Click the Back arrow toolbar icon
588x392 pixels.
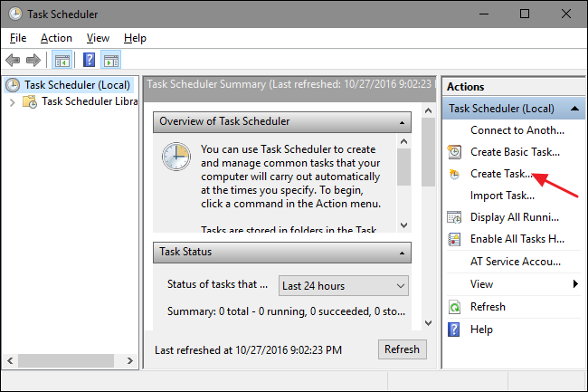tap(13, 61)
